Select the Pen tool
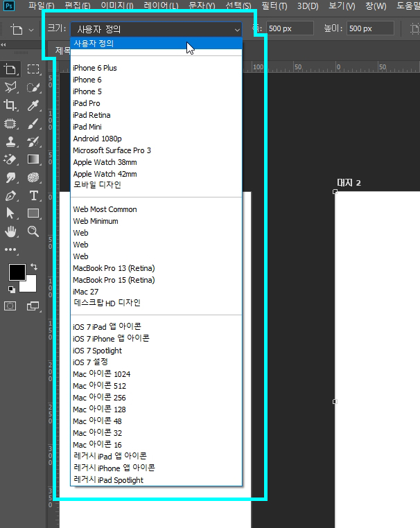 click(x=10, y=195)
